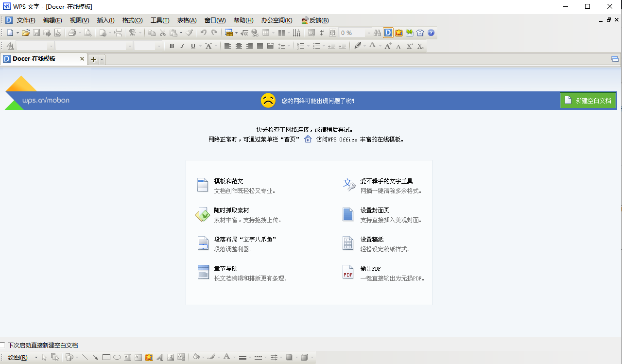Click the Copy icon
This screenshot has height=364, width=622.
(152, 33)
